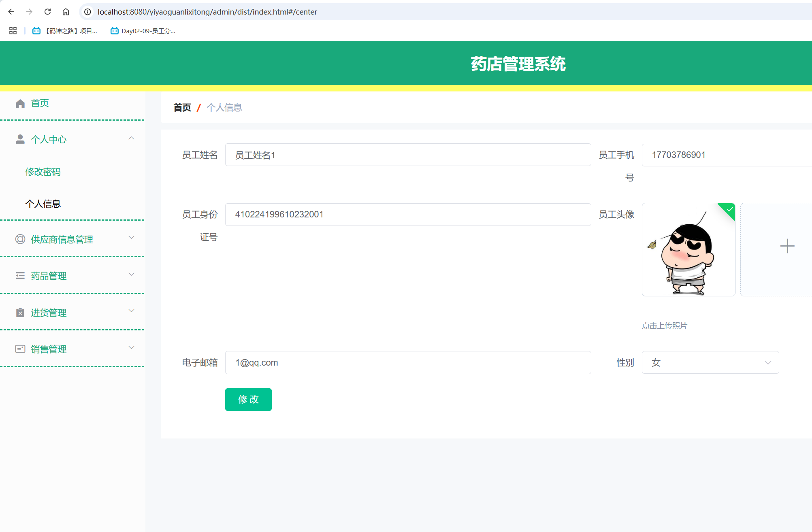Viewport: 812px width, 532px height.
Task: Click the 点击上传照片 hint text
Action: [664, 326]
